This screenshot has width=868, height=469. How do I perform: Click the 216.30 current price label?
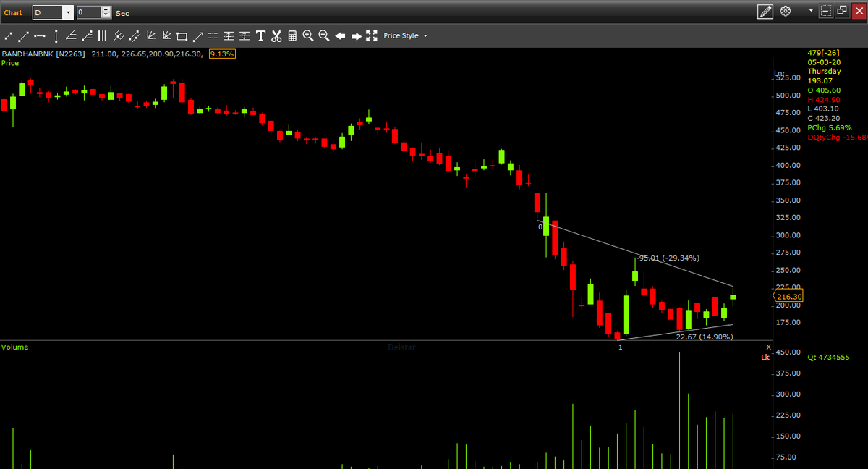tap(788, 296)
